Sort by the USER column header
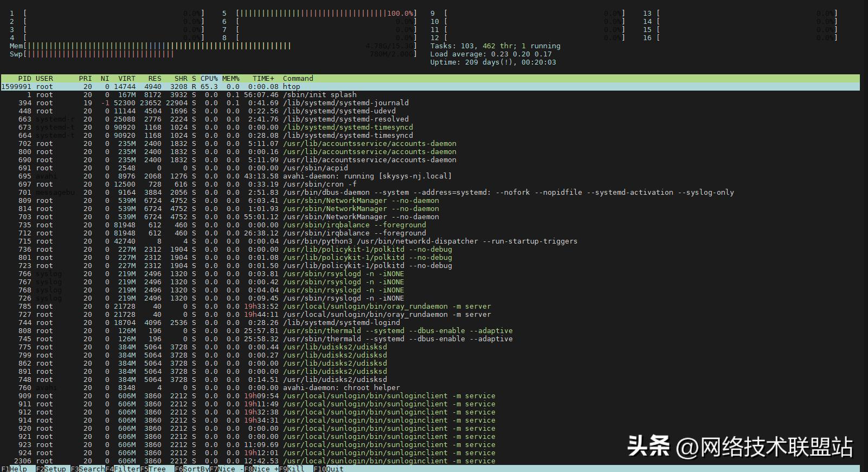 (44, 79)
